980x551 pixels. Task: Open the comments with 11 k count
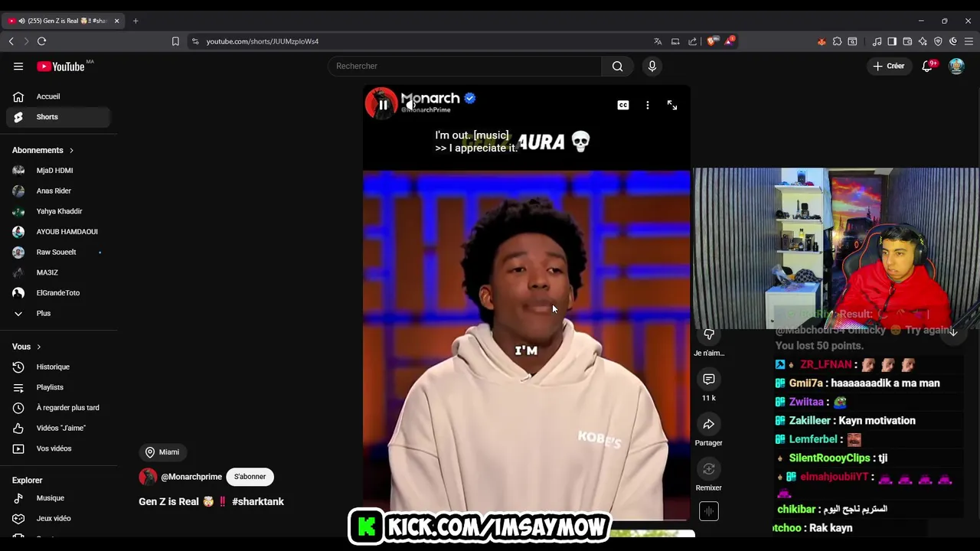click(709, 380)
